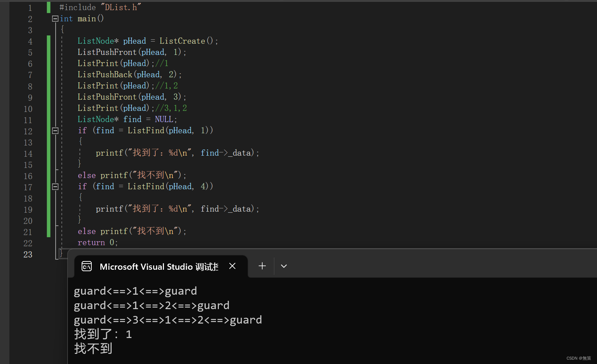This screenshot has width=597, height=364.
Task: Click the 'int main()' declaration
Action: click(x=82, y=19)
